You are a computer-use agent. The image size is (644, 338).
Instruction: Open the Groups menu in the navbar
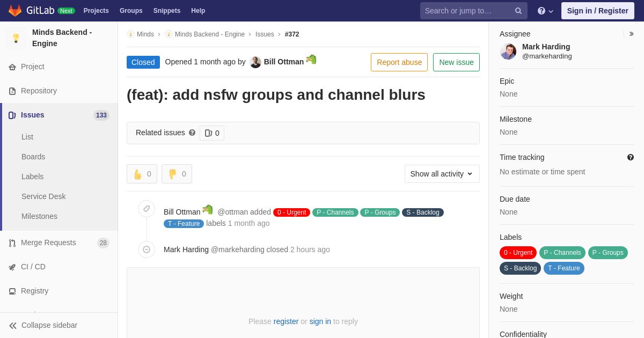(x=131, y=11)
